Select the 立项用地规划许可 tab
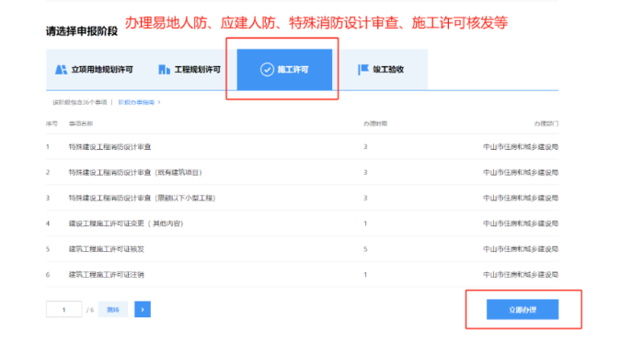Viewport: 644px width, 343px height. pyautogui.click(x=95, y=70)
